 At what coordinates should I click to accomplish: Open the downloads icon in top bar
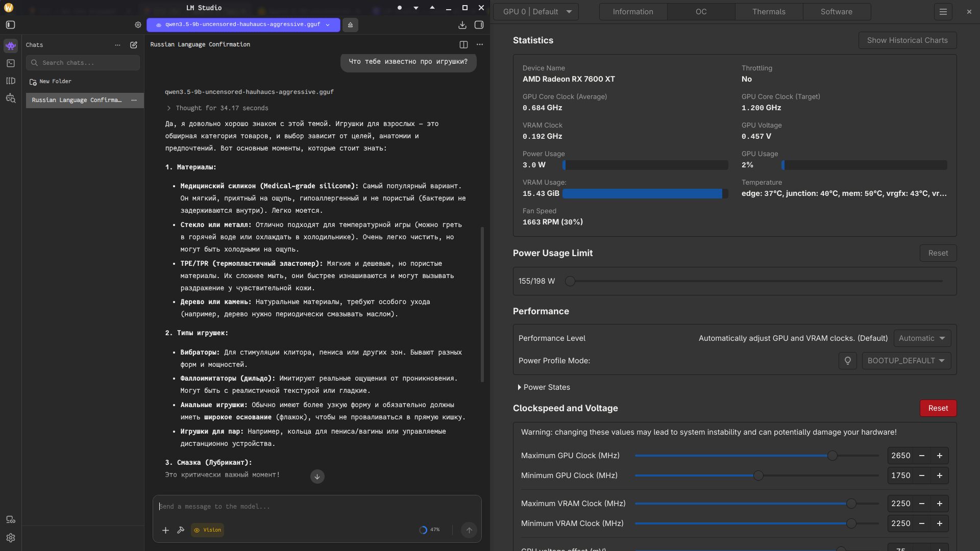tap(462, 25)
